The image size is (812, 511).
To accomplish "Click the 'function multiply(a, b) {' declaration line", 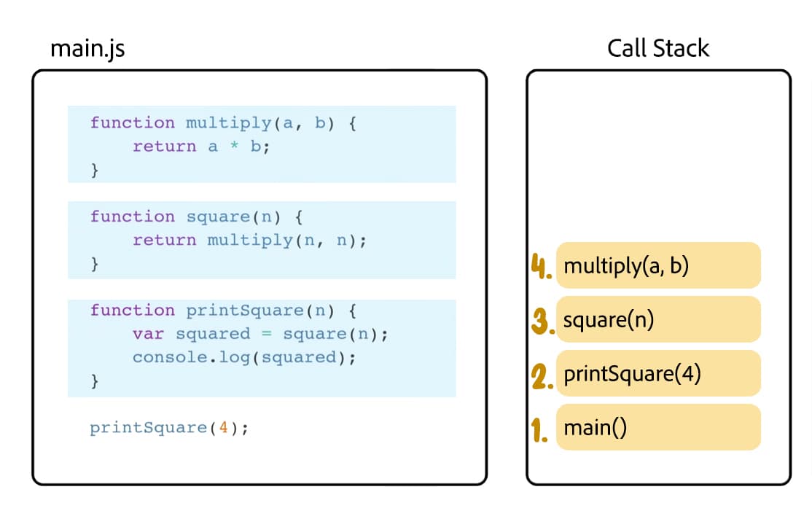I will [x=222, y=122].
